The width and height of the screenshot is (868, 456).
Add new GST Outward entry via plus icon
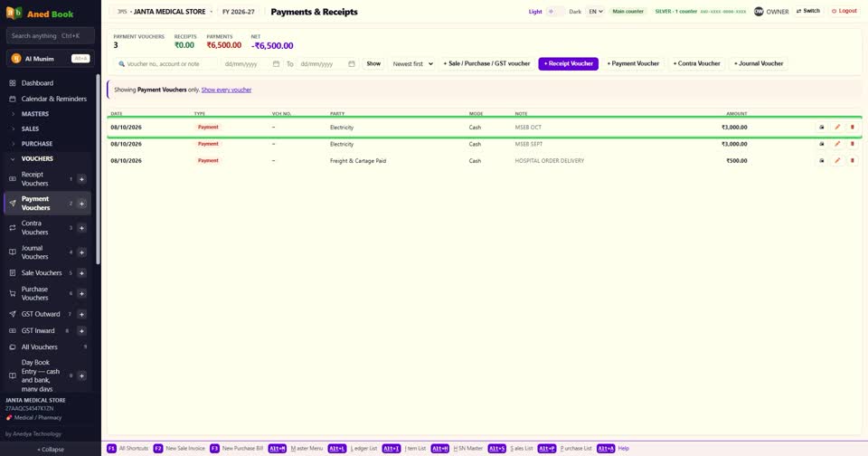pos(82,314)
